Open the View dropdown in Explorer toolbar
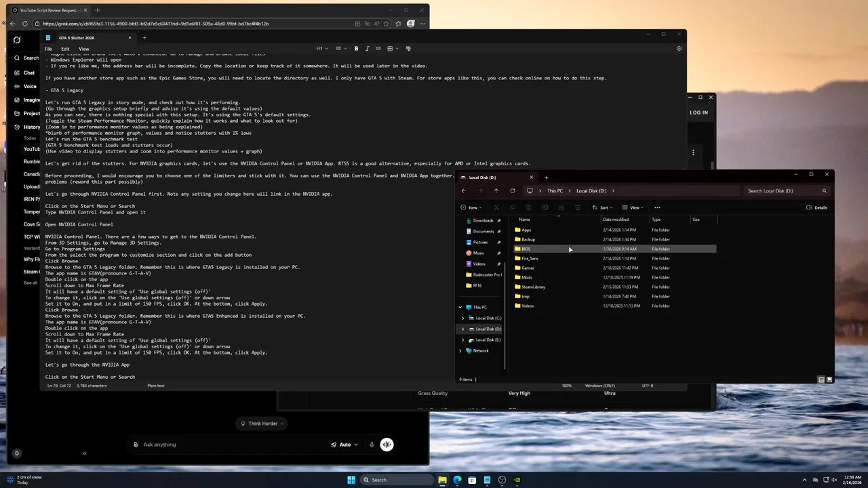 pyautogui.click(x=633, y=207)
